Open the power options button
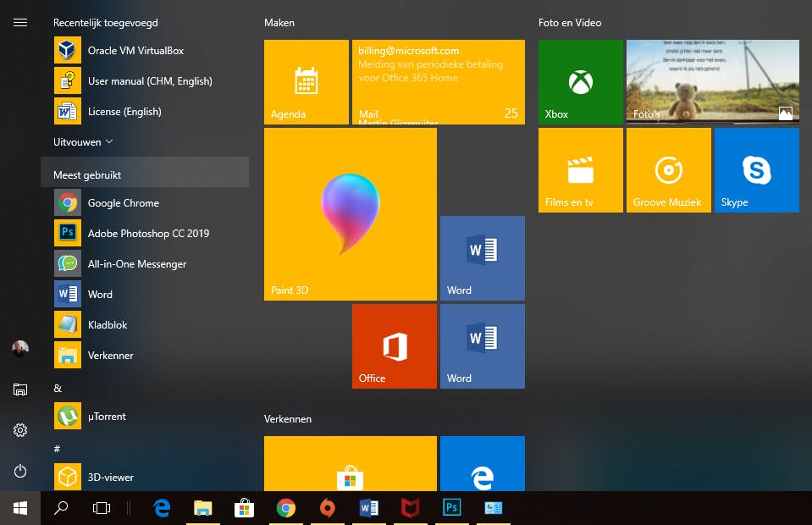Screen dimensions: 812x525 (x=20, y=471)
